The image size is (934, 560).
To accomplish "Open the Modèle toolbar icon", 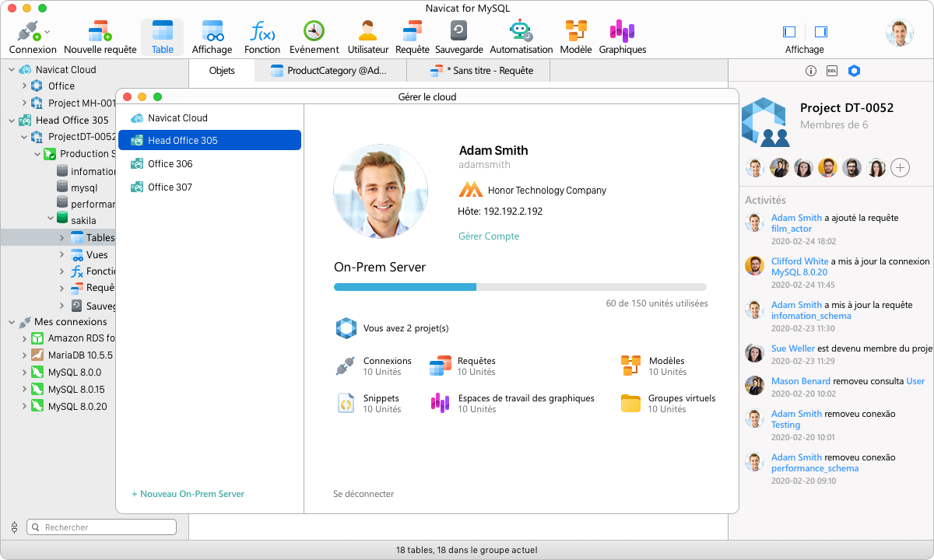I will 576,31.
